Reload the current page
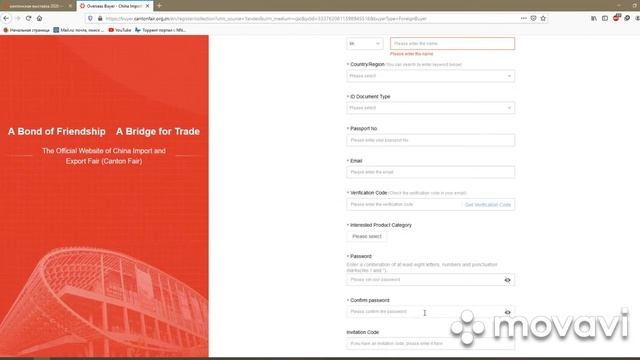The height and width of the screenshot is (360, 640). click(28, 18)
